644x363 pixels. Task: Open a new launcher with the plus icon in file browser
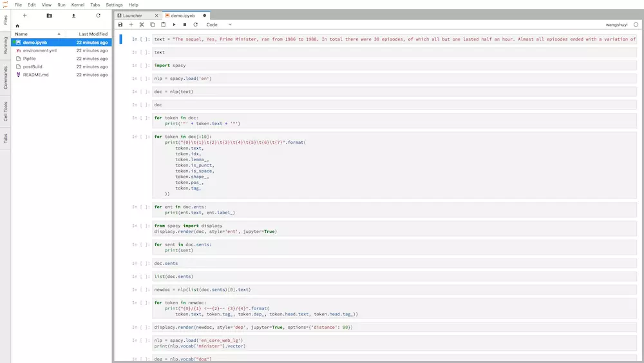pos(24,15)
